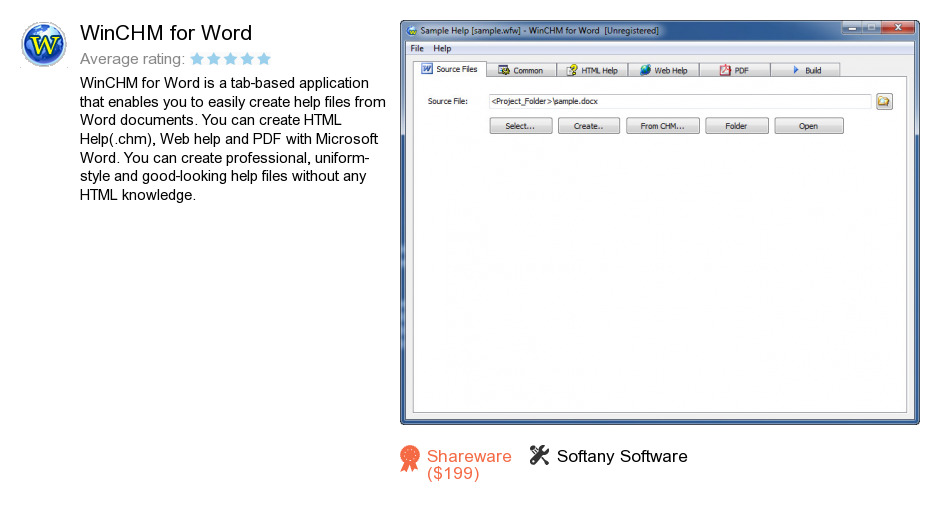This screenshot has width=940, height=509.
Task: Click the Shareware ($199) label
Action: (x=469, y=465)
